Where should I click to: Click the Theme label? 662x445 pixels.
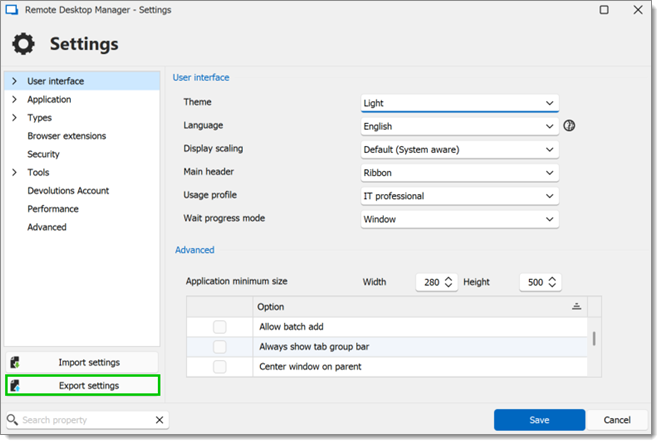(x=197, y=102)
